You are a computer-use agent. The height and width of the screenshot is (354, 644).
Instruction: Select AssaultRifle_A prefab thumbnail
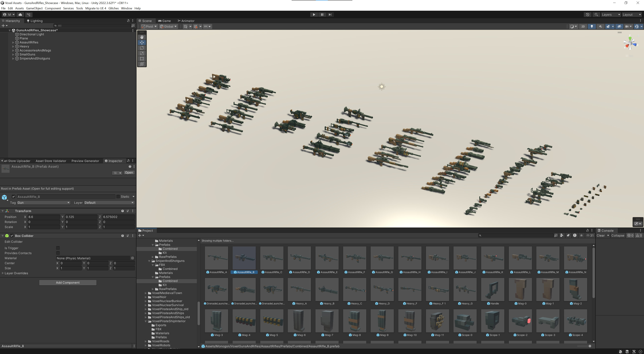216,258
